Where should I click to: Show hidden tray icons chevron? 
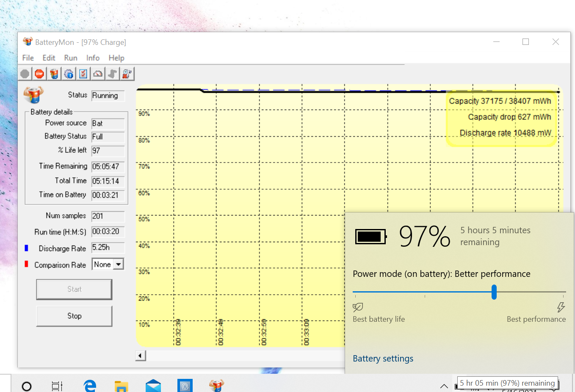(444, 386)
